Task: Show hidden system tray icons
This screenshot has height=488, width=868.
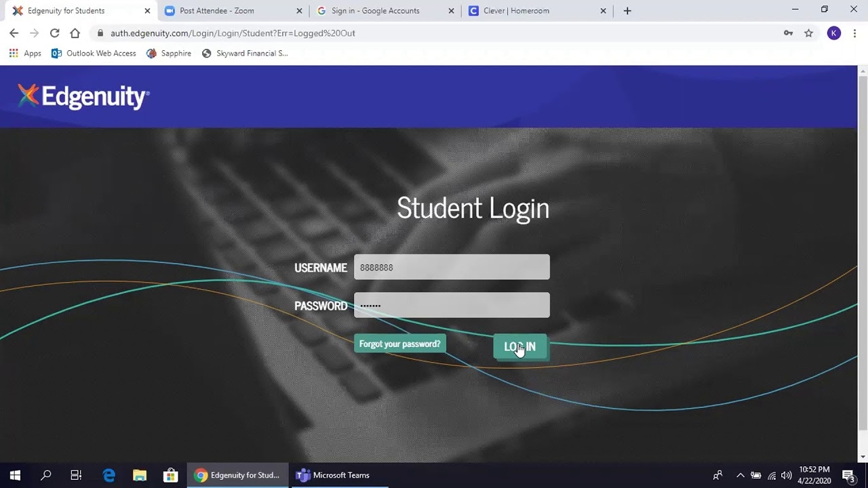Action: coord(740,475)
